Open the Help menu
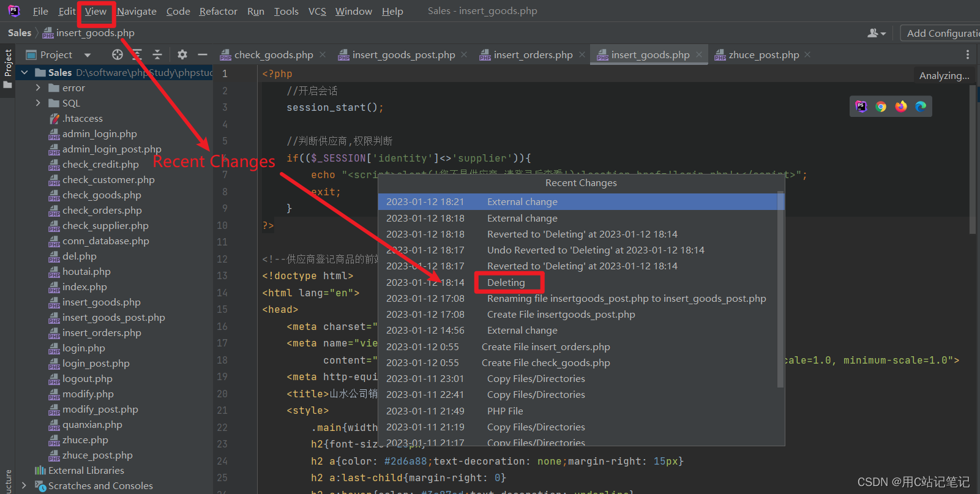Screen dimensions: 980x494 coord(392,11)
